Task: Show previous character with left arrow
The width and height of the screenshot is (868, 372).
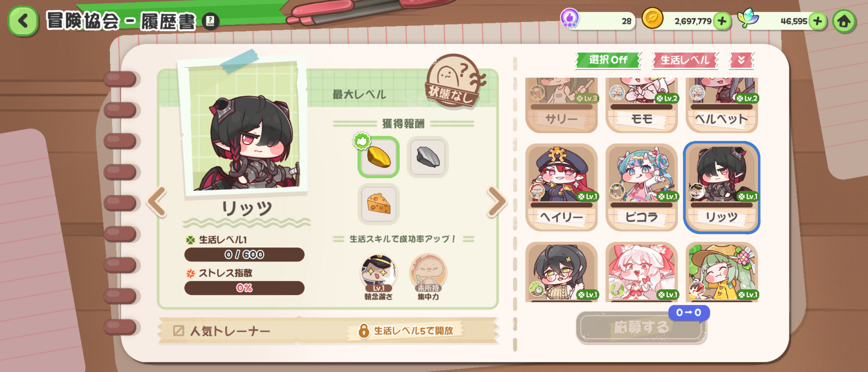Action: click(x=157, y=202)
